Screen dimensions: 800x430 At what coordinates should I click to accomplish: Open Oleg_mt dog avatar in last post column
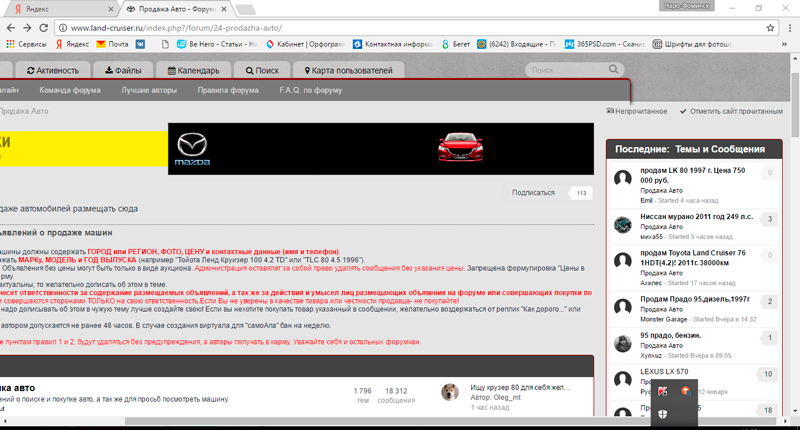click(x=449, y=392)
